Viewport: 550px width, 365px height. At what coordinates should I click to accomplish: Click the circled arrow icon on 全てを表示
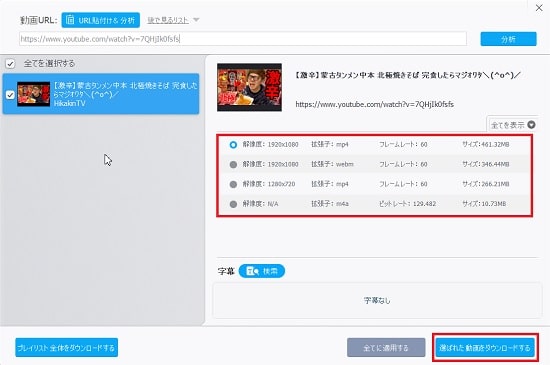click(531, 124)
